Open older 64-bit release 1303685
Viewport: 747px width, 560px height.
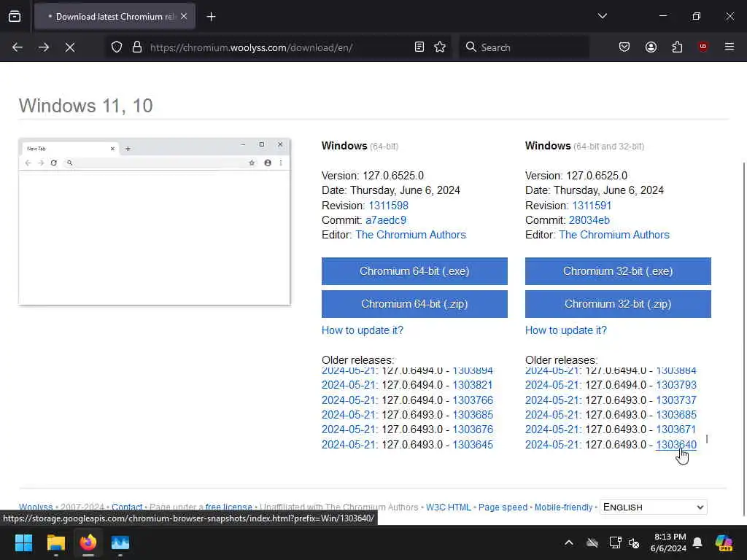(x=472, y=415)
